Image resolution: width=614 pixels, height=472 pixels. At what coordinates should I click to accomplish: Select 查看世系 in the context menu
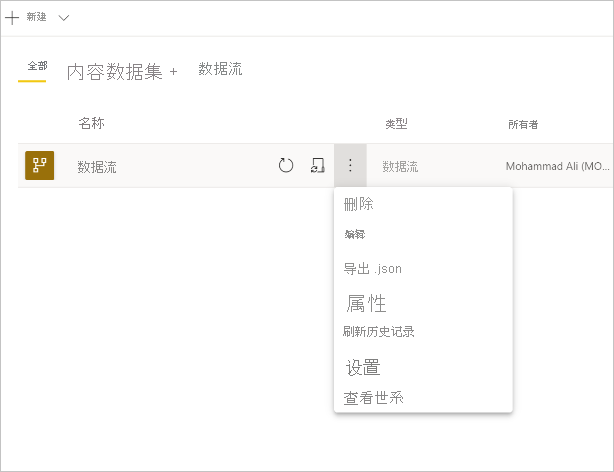tap(373, 398)
